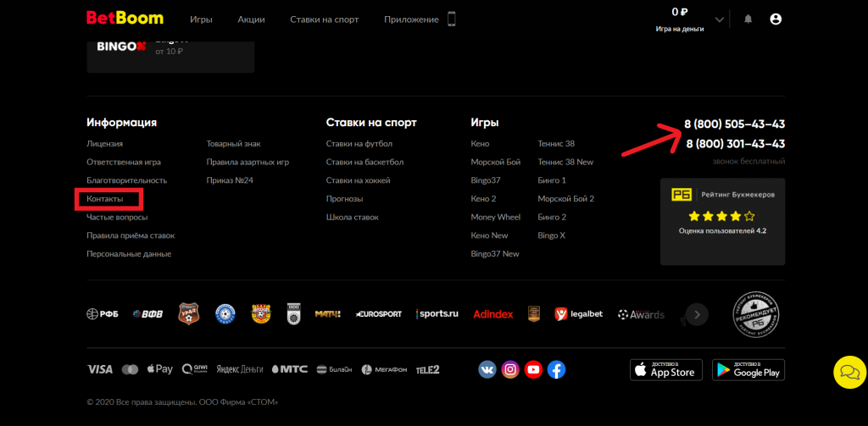Click the Awards partner logo

coord(641,314)
